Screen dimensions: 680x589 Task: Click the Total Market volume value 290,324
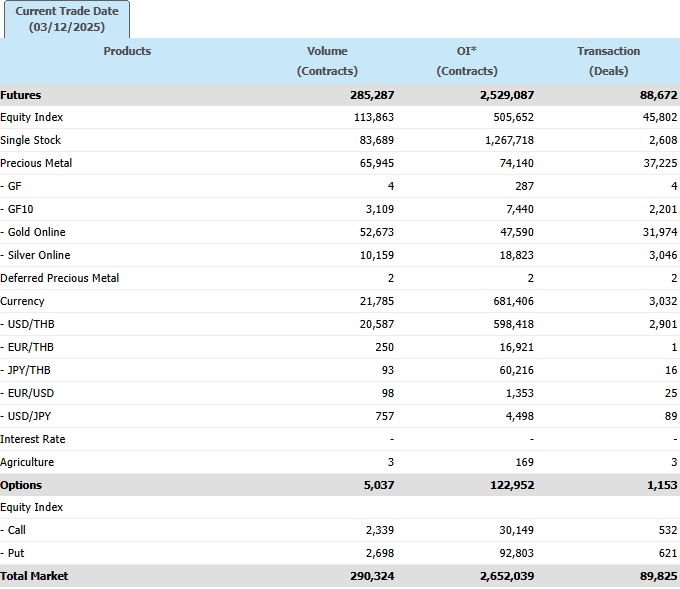pyautogui.click(x=369, y=576)
